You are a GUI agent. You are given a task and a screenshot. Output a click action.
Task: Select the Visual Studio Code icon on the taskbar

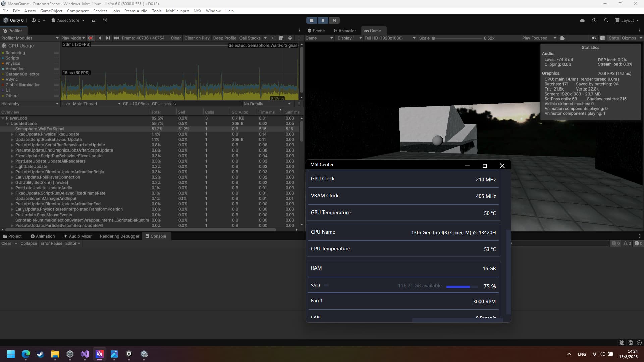pos(85,354)
